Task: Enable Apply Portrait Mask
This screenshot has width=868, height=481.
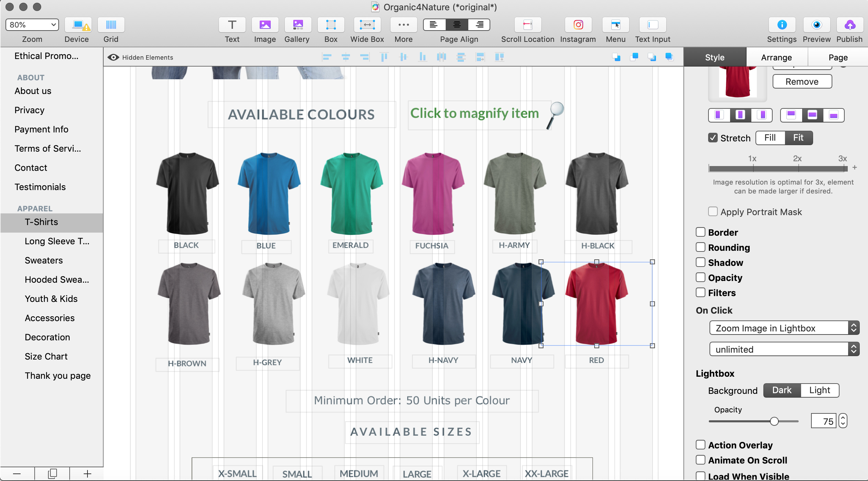Action: pyautogui.click(x=713, y=212)
